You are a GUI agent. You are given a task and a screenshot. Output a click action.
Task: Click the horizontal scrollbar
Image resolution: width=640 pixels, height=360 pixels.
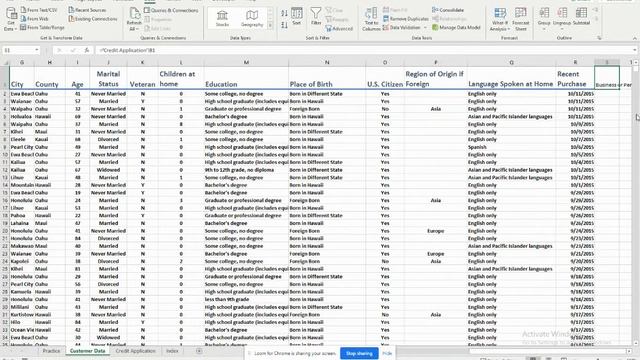548,351
